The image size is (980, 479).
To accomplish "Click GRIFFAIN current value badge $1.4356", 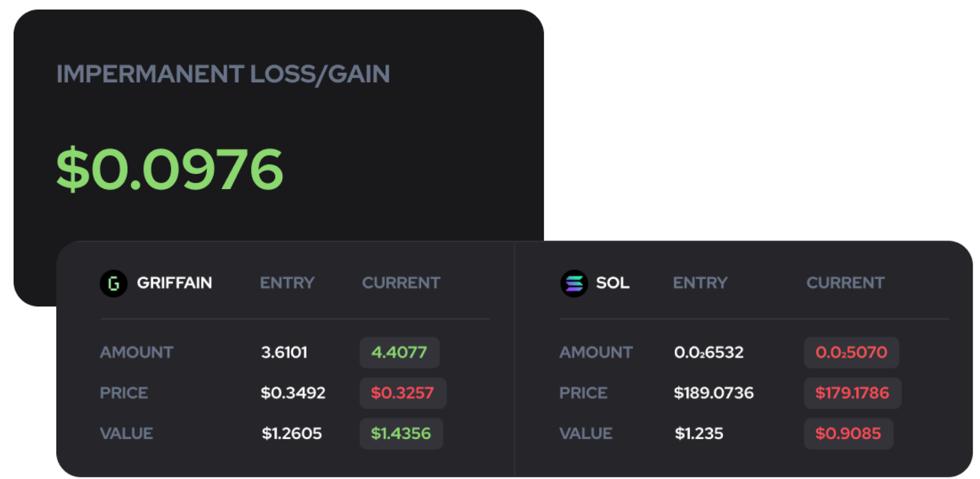I will point(401,433).
